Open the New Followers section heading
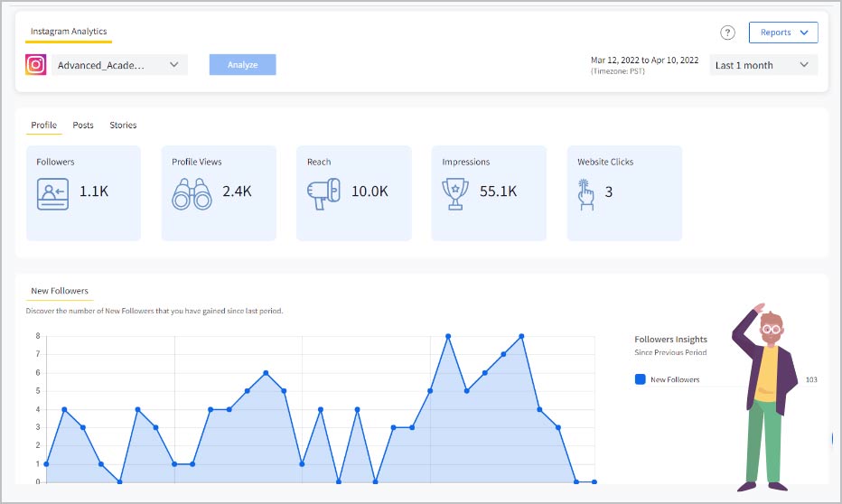This screenshot has width=842, height=504. pyautogui.click(x=60, y=291)
